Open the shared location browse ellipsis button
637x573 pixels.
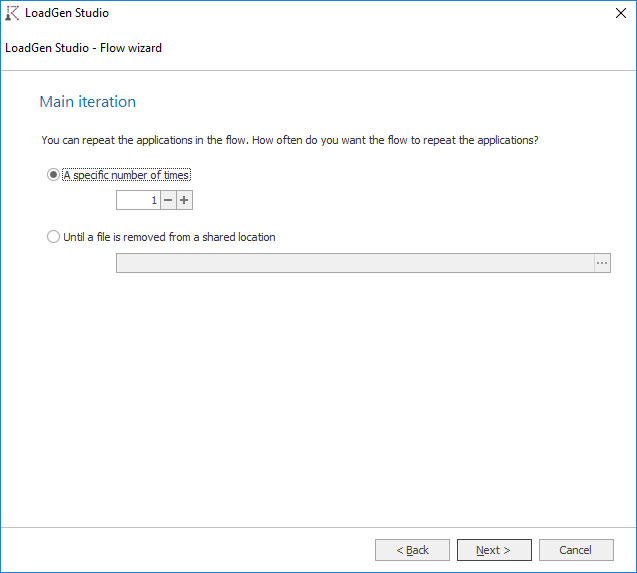[x=602, y=263]
